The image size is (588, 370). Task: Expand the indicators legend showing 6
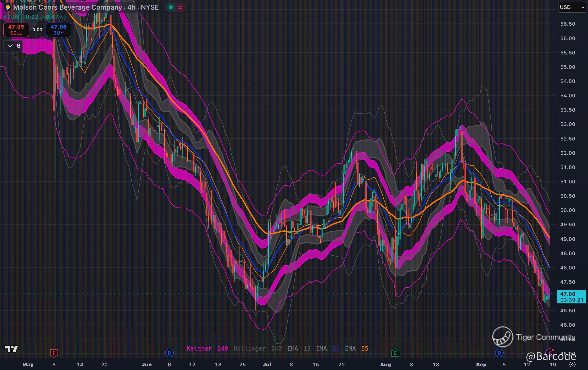(13, 46)
